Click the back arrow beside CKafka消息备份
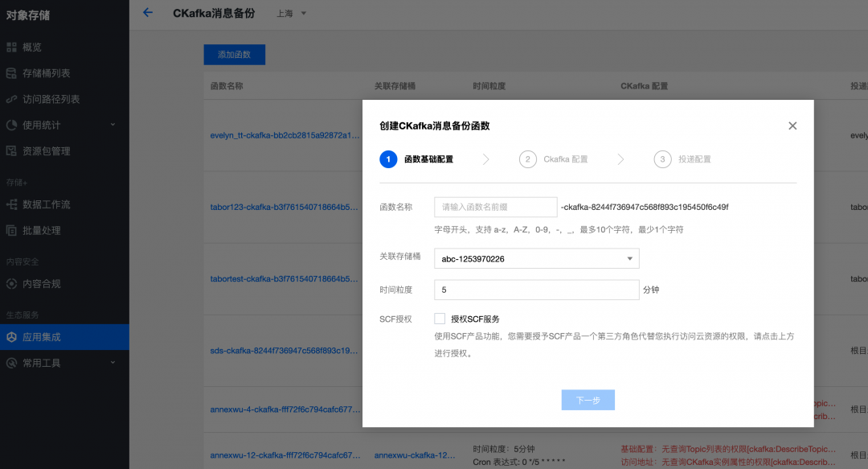This screenshot has width=868, height=469. point(147,12)
